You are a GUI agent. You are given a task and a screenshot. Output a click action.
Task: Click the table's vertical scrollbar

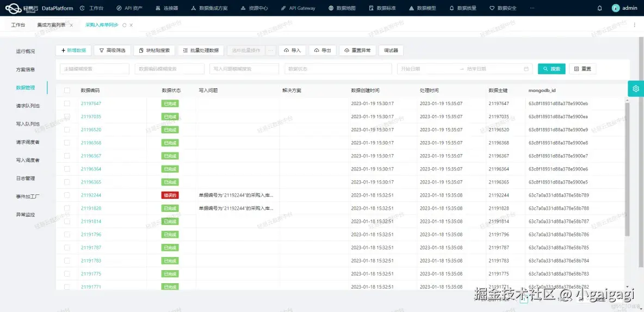(x=627, y=169)
